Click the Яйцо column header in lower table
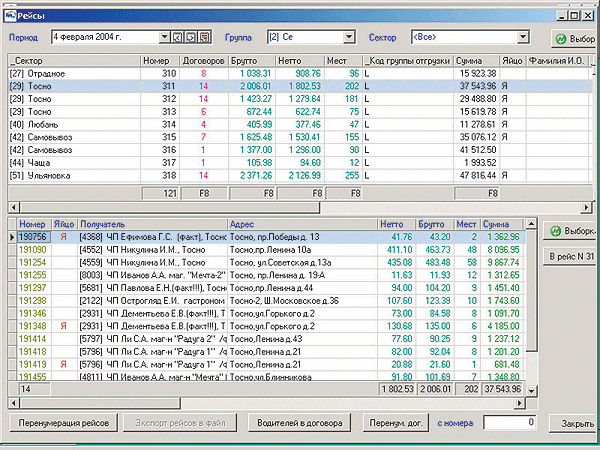600x450 pixels. tap(64, 224)
